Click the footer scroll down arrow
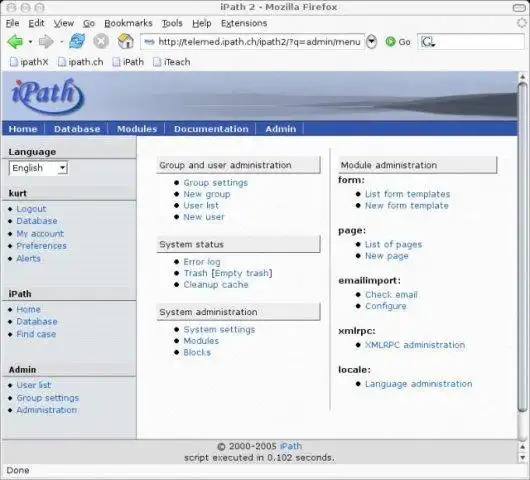Image resolution: width=530 pixels, height=480 pixels. point(522,458)
